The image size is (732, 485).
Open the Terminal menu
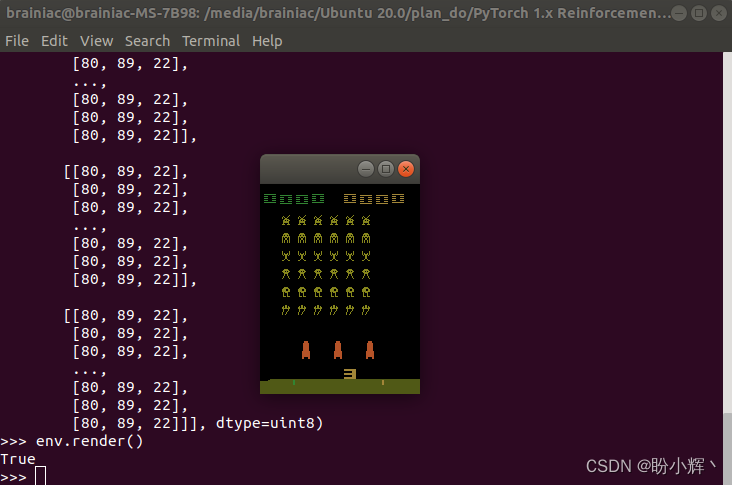(211, 41)
